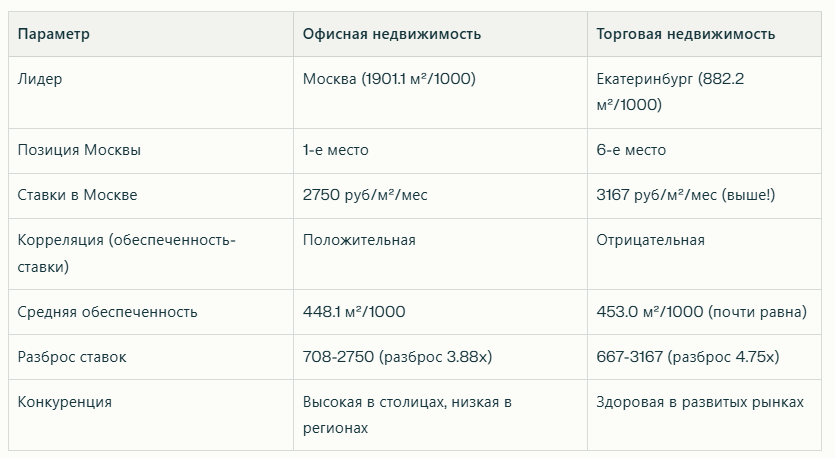Select the 'Конкуренция' row label
This screenshot has width=835, height=458.
click(64, 402)
